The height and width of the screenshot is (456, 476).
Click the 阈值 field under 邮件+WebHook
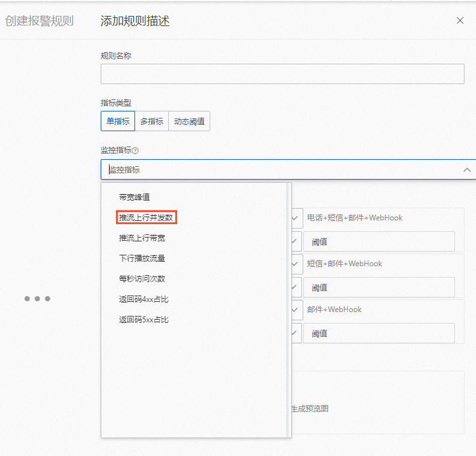tap(379, 333)
